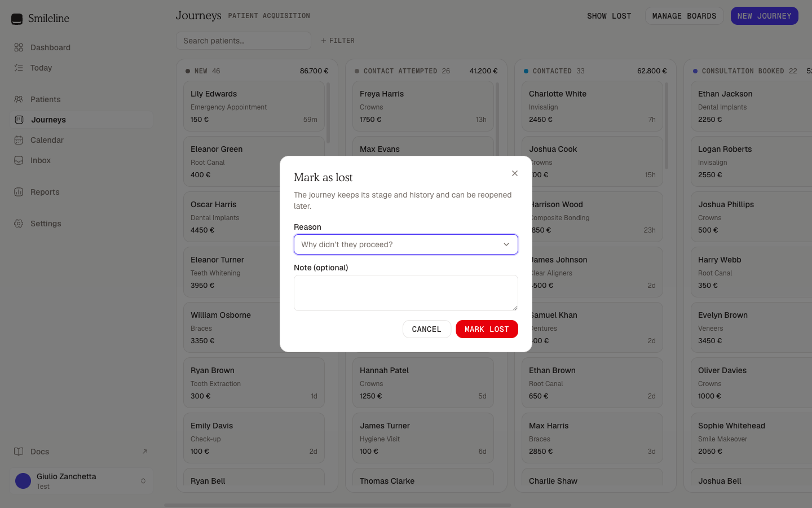Click the Reason dropdown chevron arrow
The image size is (812, 508).
[x=506, y=244]
